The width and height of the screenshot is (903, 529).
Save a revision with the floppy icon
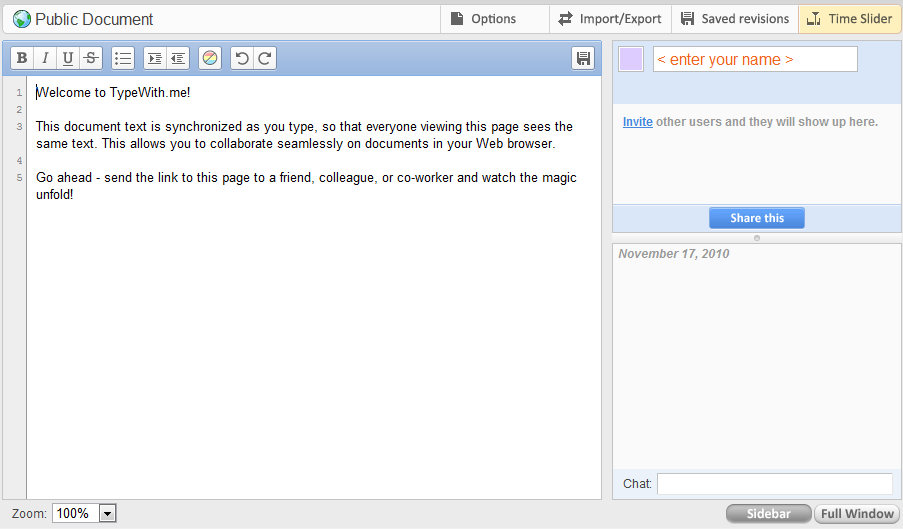point(583,58)
